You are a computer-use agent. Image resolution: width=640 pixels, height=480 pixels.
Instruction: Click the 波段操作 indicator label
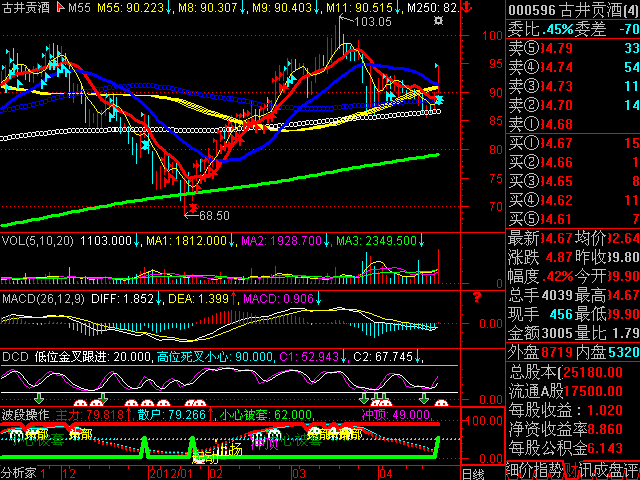26,415
